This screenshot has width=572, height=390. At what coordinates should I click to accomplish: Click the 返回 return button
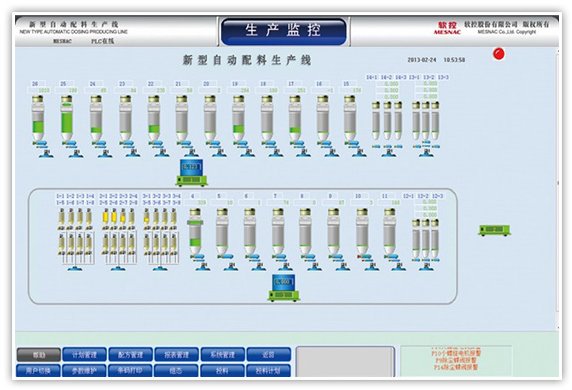click(x=268, y=354)
